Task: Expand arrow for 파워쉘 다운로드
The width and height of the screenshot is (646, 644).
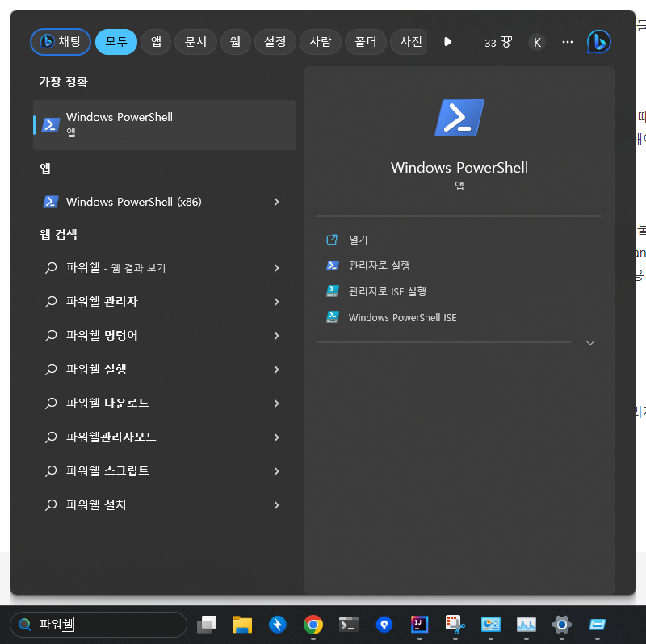Action: click(x=276, y=404)
